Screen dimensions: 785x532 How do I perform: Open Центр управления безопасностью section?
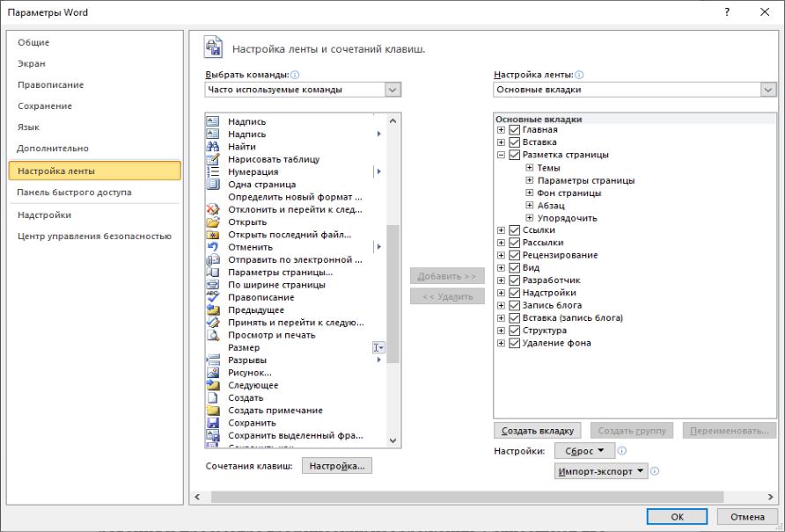point(95,237)
